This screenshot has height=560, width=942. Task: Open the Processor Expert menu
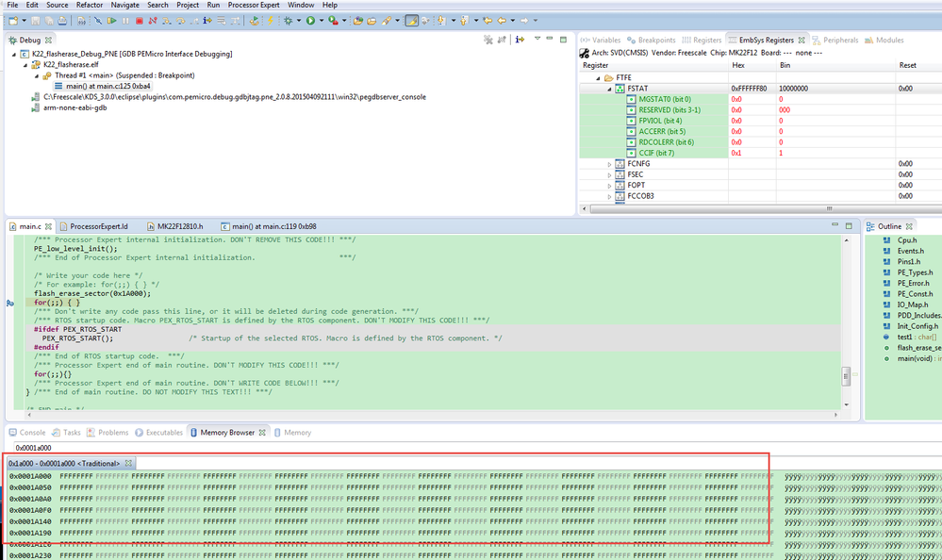254,5
